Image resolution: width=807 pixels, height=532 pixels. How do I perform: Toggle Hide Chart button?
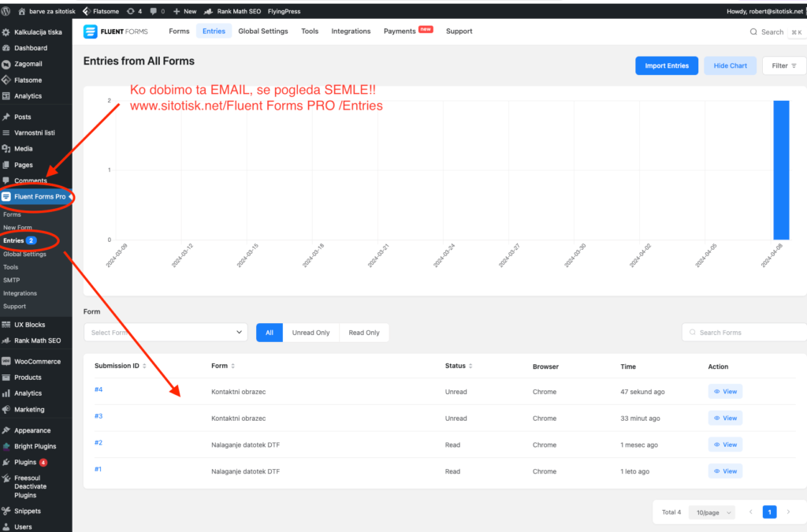[x=730, y=66]
